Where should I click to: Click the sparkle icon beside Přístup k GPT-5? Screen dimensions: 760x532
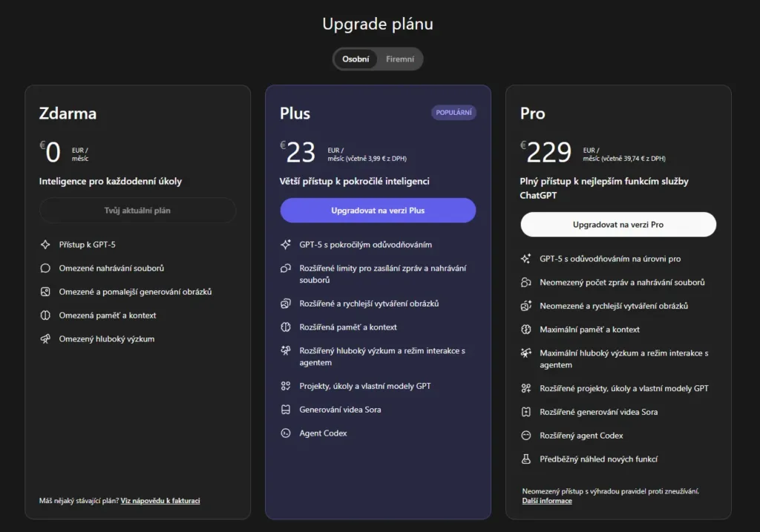pos(45,245)
